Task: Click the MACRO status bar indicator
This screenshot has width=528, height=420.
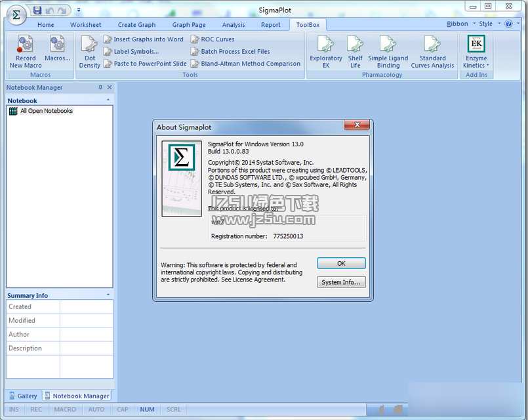Action: [x=65, y=409]
